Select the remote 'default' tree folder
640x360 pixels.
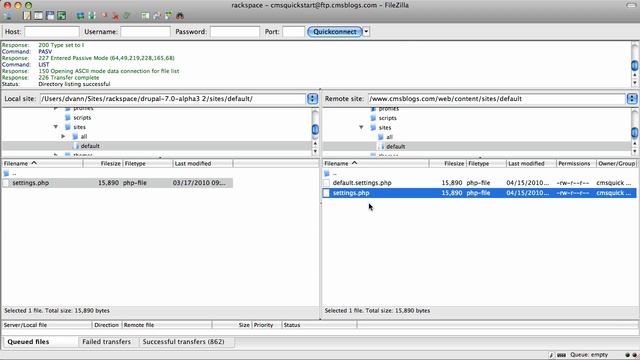click(x=396, y=147)
